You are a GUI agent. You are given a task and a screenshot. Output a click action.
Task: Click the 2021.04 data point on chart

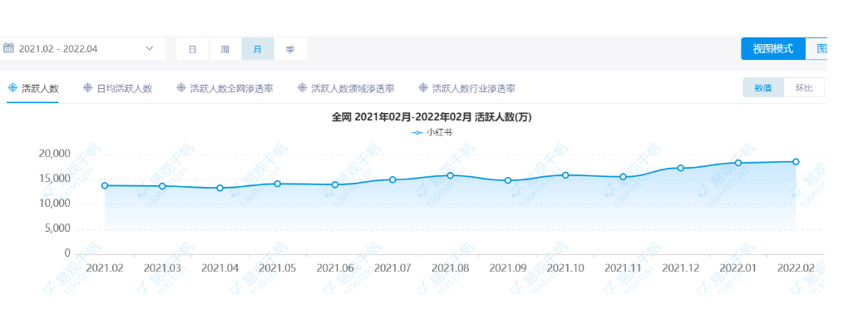click(219, 188)
